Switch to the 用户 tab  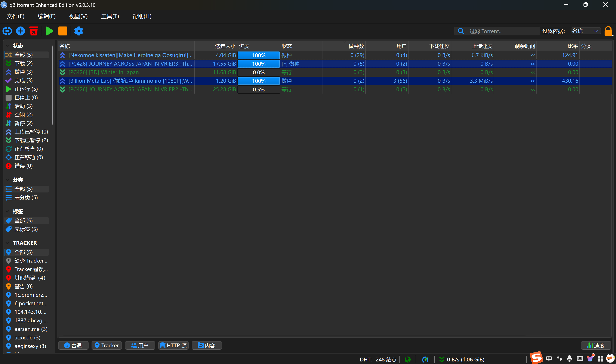point(140,346)
